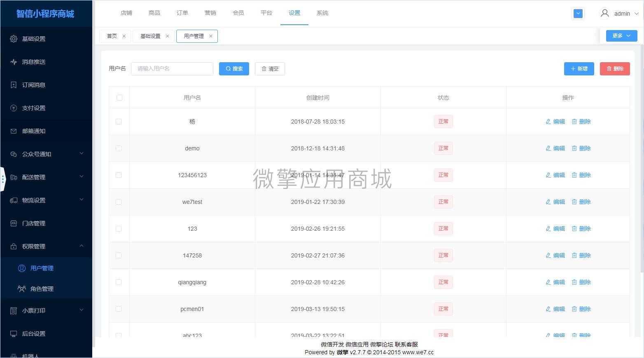Click the red 删除 batch delete button
The height and width of the screenshot is (358, 644).
615,69
